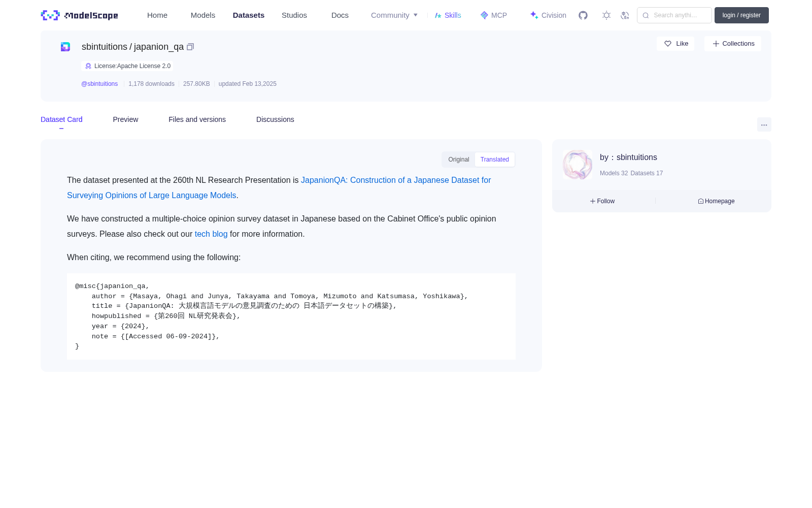Screen dimensions: 812x508
Task: Open the Discussions tab
Action: (x=275, y=119)
